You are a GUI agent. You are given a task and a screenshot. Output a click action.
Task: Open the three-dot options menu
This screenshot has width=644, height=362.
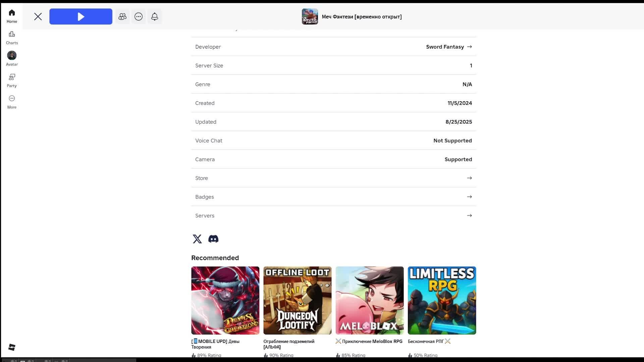pyautogui.click(x=139, y=16)
